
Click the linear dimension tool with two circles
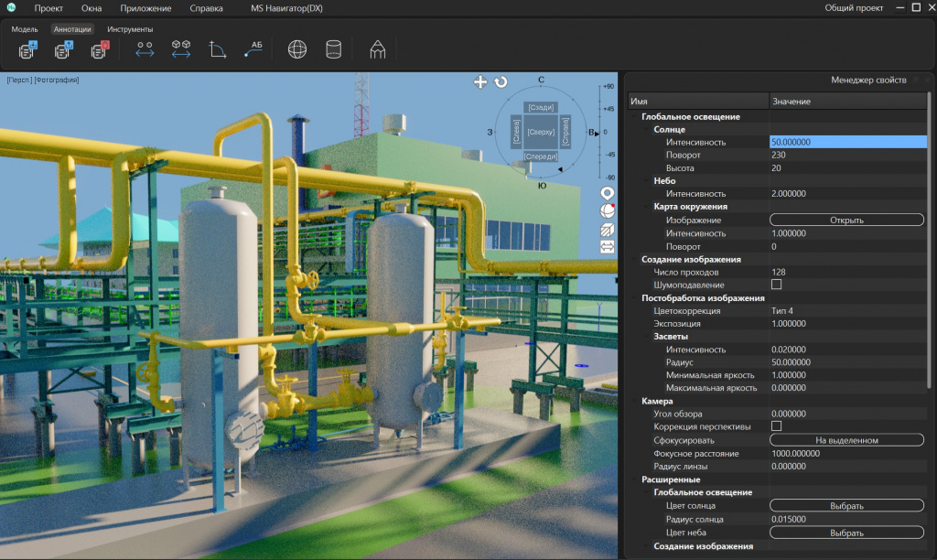[x=145, y=49]
